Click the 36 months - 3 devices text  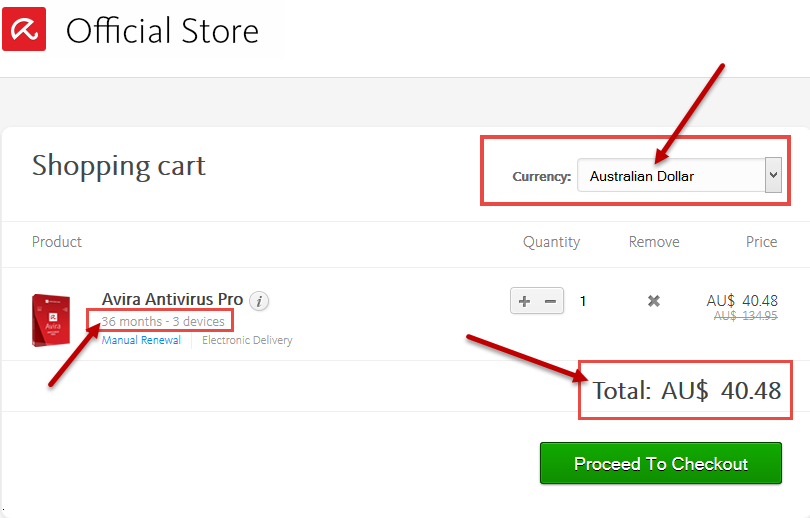pyautogui.click(x=163, y=321)
